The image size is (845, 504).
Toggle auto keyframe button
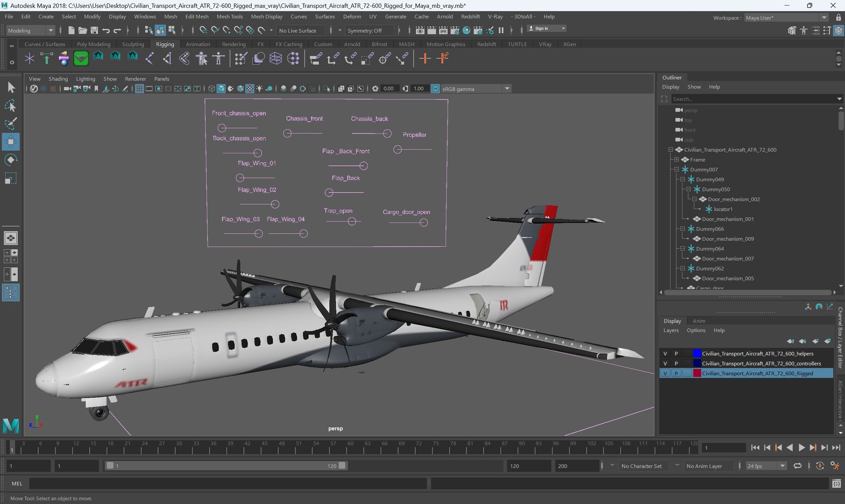[x=820, y=466]
